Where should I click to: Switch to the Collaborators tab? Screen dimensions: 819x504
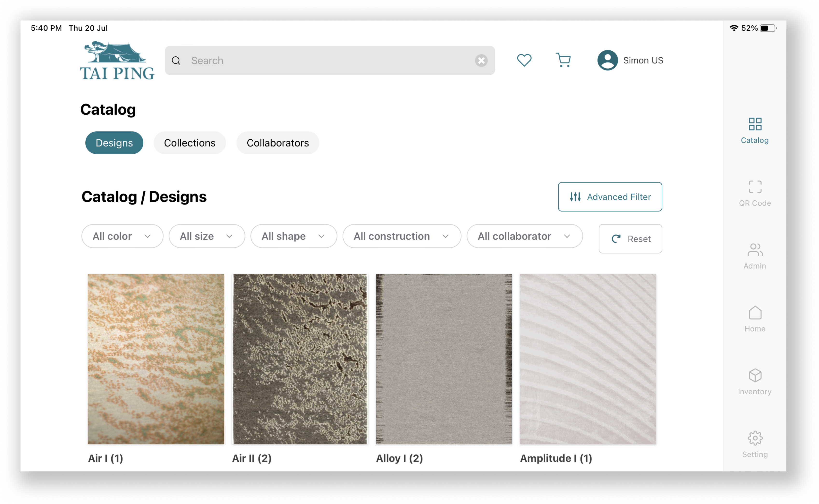[x=278, y=143]
